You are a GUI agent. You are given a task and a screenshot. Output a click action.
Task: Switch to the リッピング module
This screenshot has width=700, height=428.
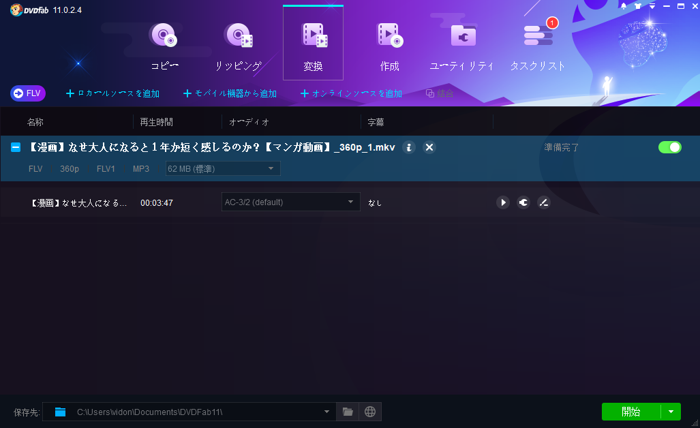coord(238,46)
